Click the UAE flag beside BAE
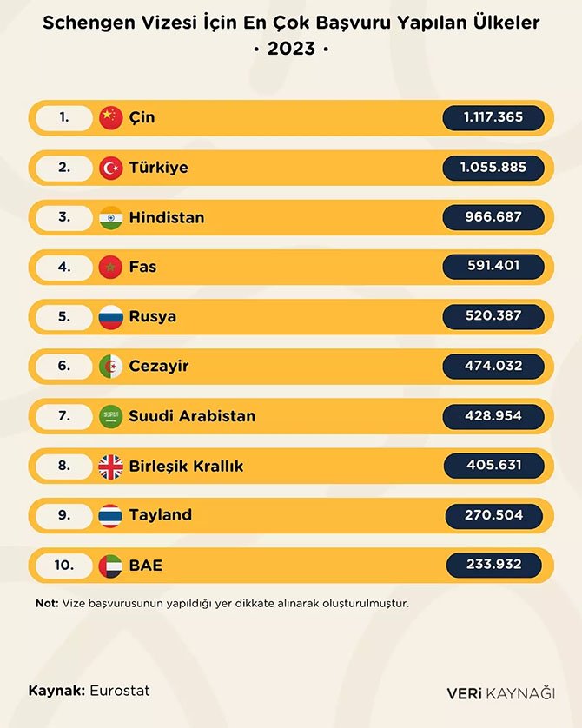582x728 pixels. pyautogui.click(x=110, y=565)
